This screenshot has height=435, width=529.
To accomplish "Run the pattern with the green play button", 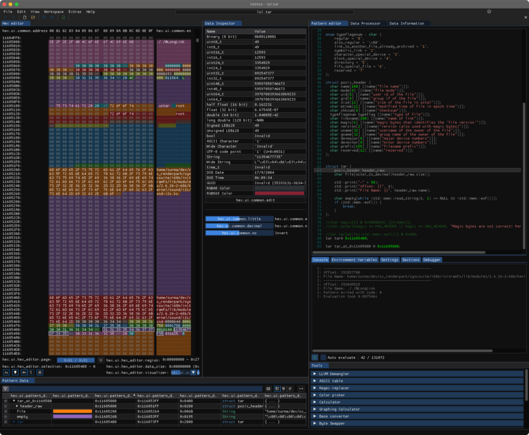I will (x=315, y=357).
